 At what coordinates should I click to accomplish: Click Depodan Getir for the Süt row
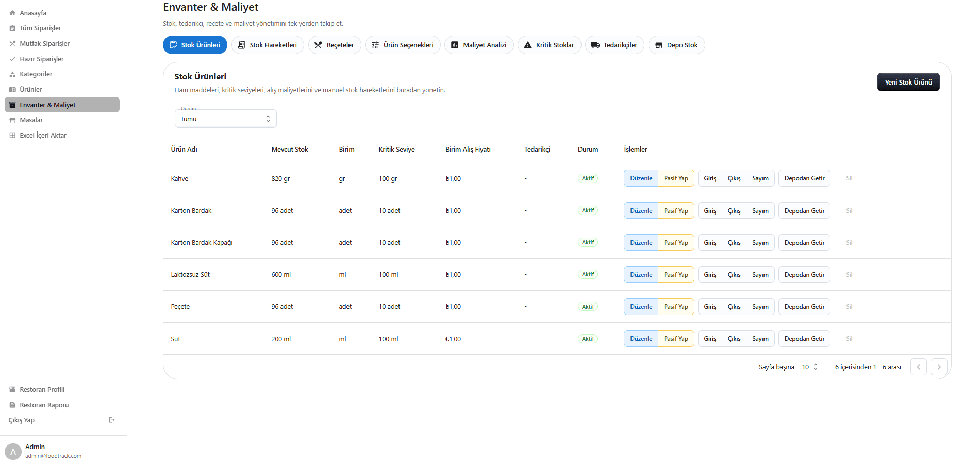pos(804,339)
